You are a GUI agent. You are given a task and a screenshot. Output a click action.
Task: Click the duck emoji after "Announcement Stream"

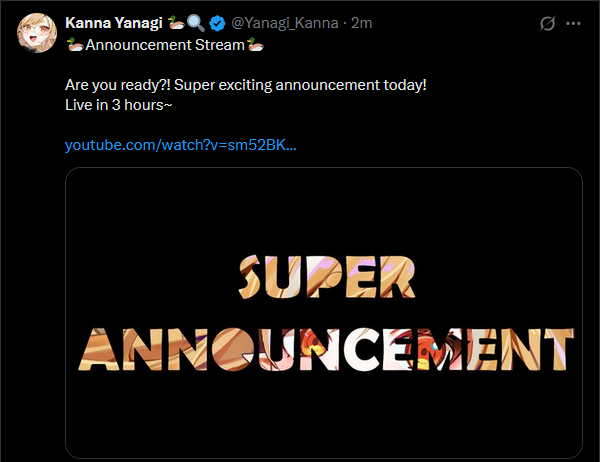[x=256, y=45]
